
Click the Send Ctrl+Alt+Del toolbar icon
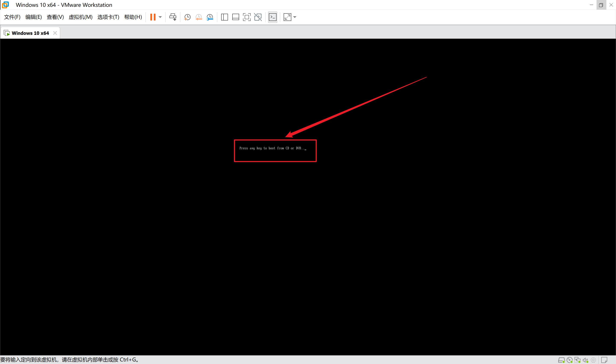[x=173, y=17]
